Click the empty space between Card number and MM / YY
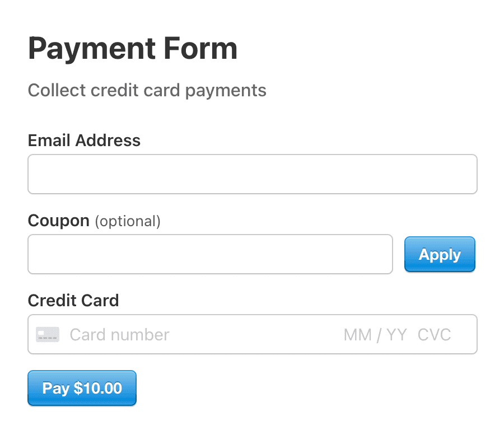Screen dimensions: 504x421 256,335
